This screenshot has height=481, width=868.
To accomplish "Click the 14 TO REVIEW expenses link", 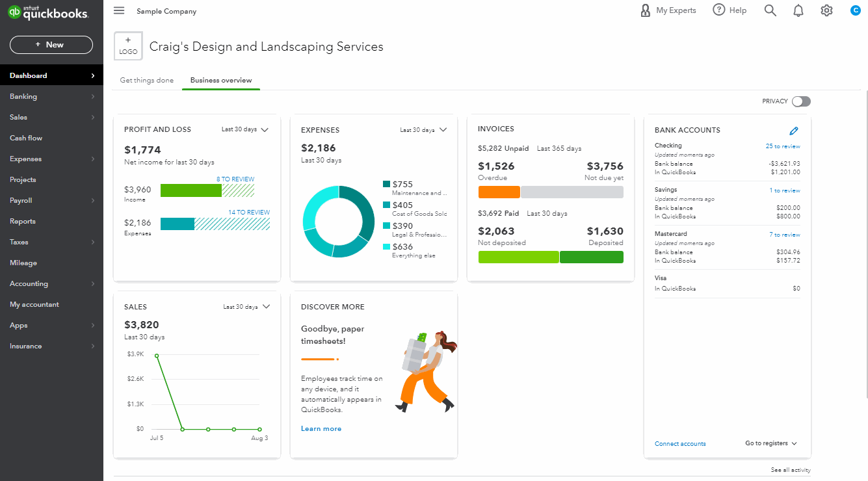I will 249,213.
